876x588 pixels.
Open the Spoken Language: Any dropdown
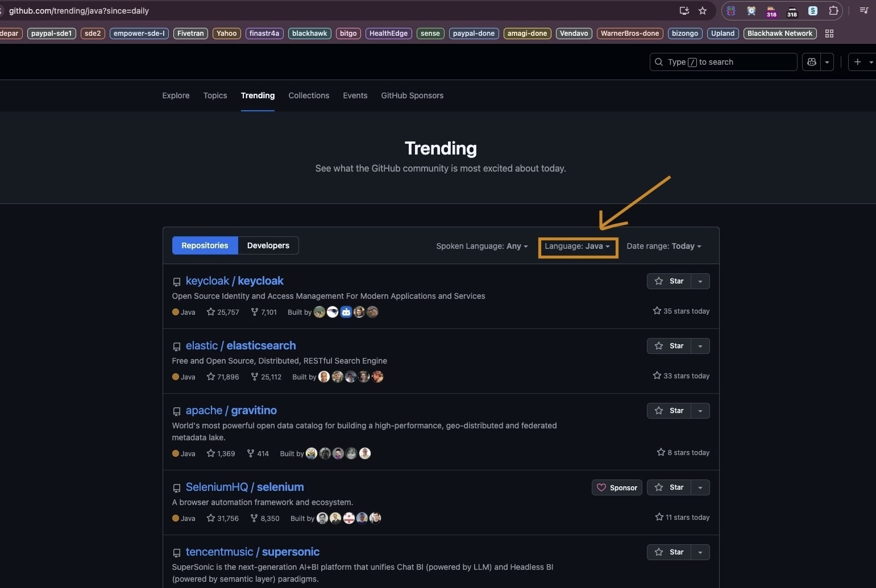482,246
